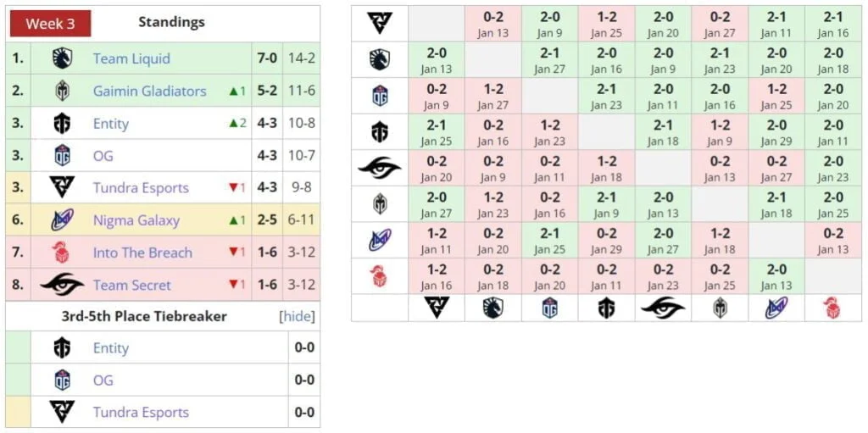Image resolution: width=868 pixels, height=433 pixels.
Task: Click the Standings header text
Action: pos(171,22)
